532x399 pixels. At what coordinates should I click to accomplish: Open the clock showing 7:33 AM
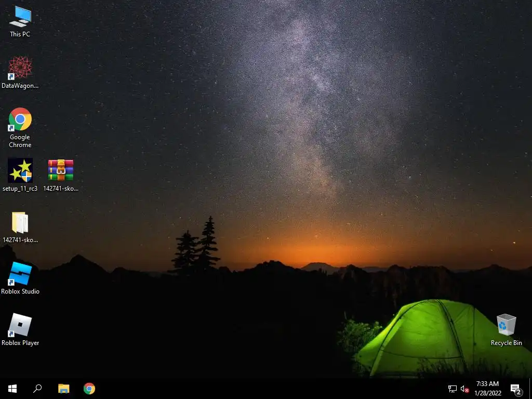(487, 389)
